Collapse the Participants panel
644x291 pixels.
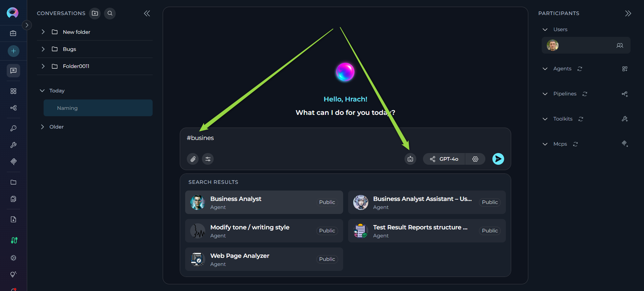tap(628, 13)
